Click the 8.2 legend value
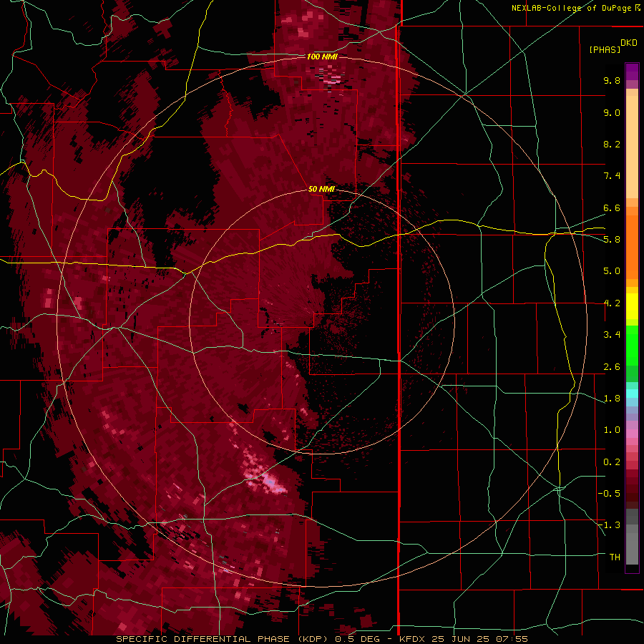 pos(612,144)
